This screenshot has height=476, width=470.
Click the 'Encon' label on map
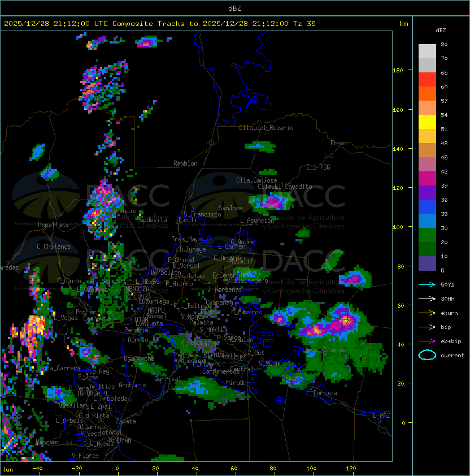coord(339,143)
